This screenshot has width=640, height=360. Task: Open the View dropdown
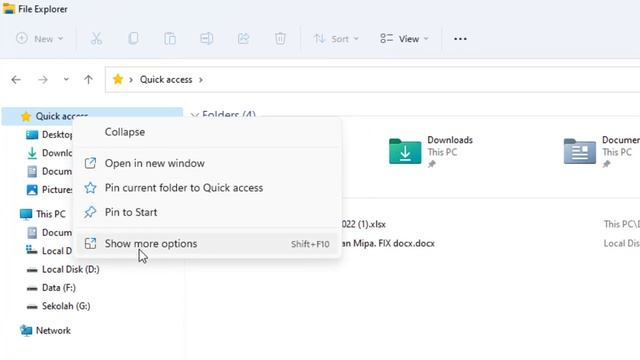pyautogui.click(x=404, y=39)
